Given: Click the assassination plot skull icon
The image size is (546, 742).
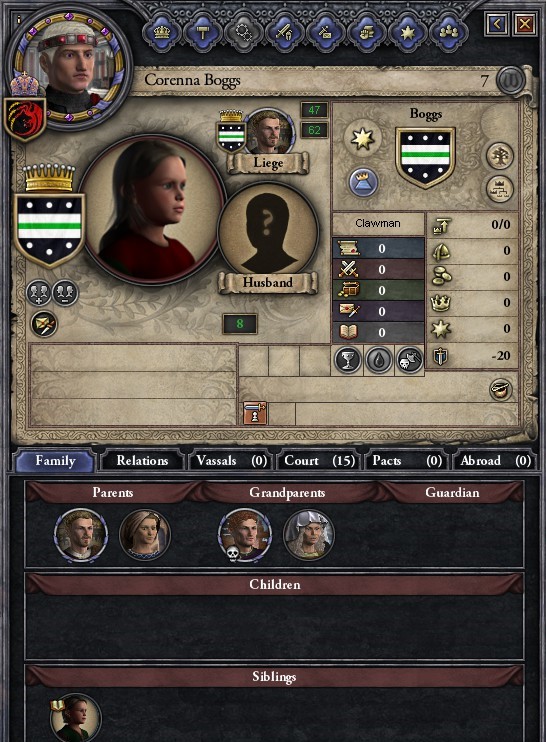Looking at the screenshot, I should pos(409,360).
